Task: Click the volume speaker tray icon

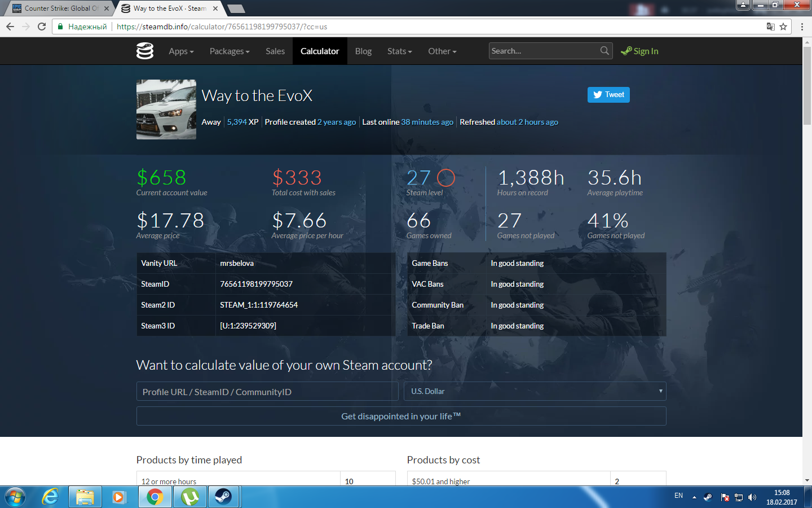Action: pos(752,497)
